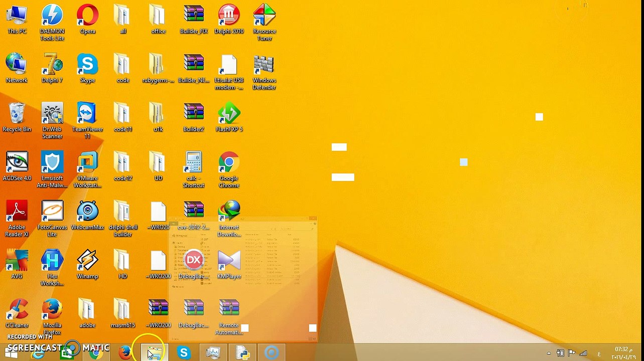Image resolution: width=644 pixels, height=361 pixels.
Task: Click the FotoCanvas Lite shortcut
Action: pos(52,219)
